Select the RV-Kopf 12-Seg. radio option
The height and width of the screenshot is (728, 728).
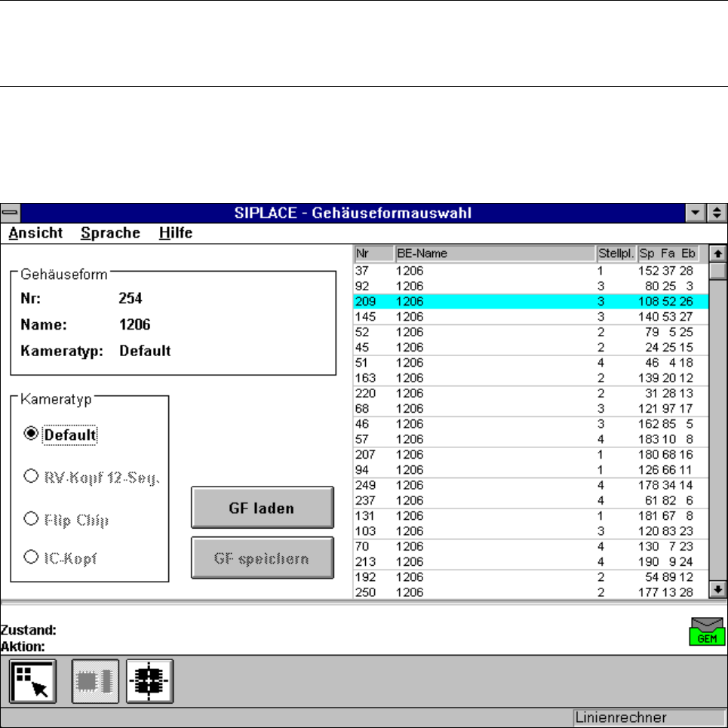(31, 476)
